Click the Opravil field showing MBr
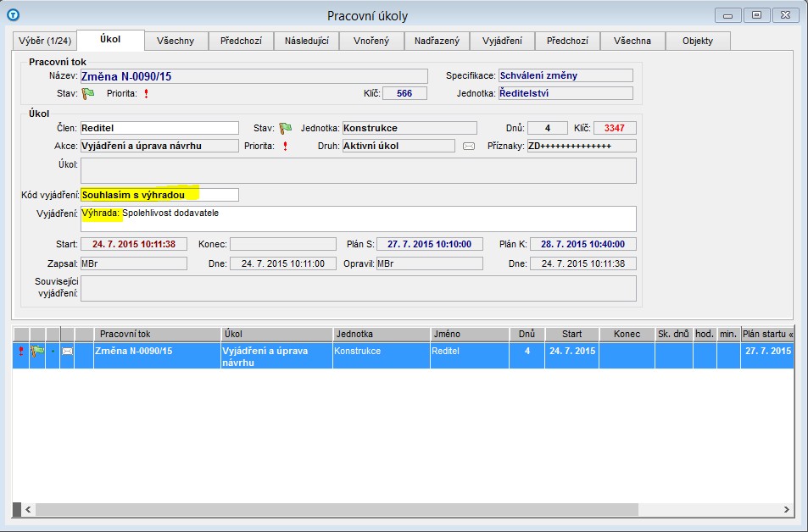The width and height of the screenshot is (808, 532). click(430, 263)
